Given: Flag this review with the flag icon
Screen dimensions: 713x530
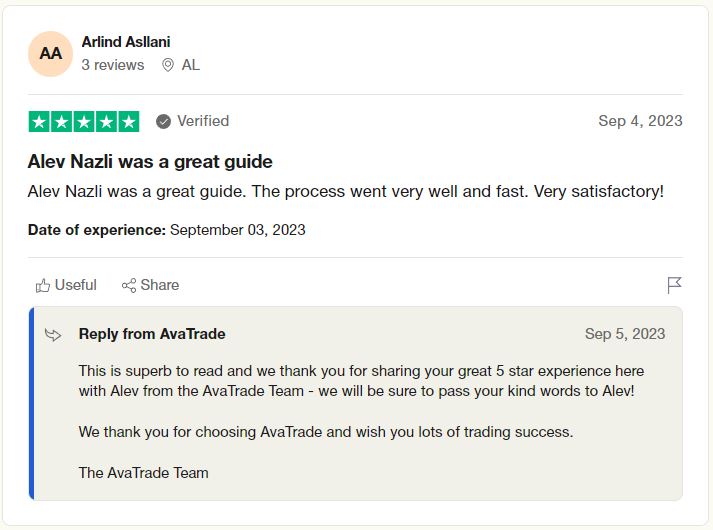Looking at the screenshot, I should [674, 286].
